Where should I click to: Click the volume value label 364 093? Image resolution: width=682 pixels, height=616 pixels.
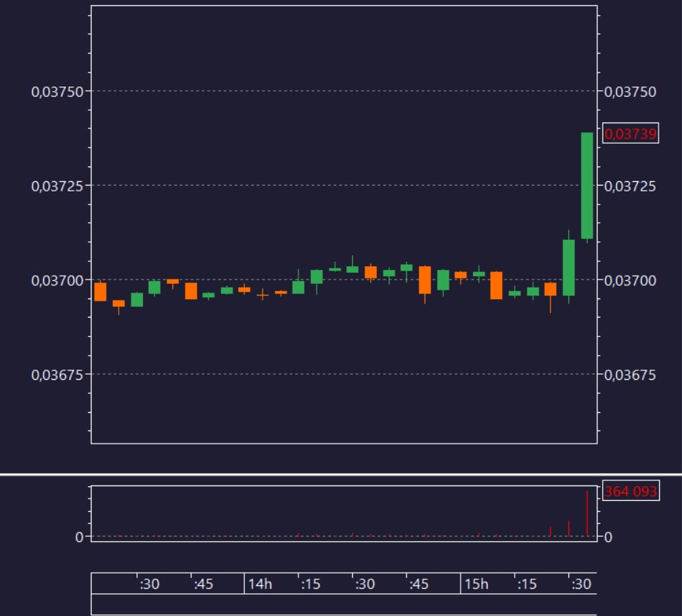[631, 491]
